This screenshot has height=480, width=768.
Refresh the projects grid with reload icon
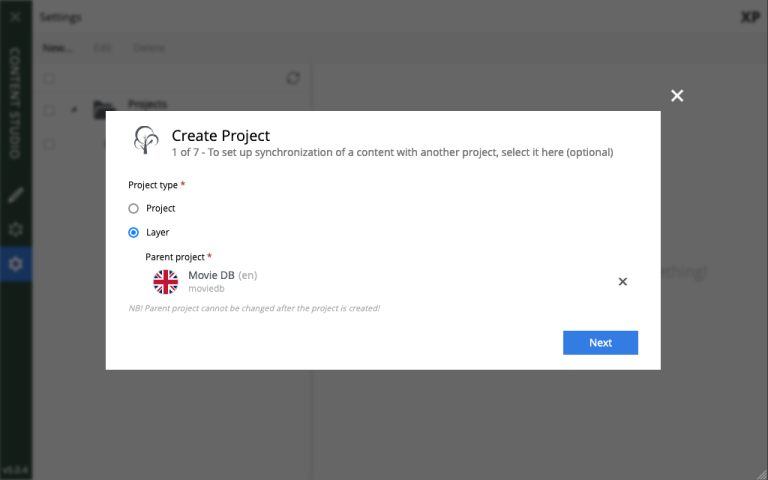293,78
